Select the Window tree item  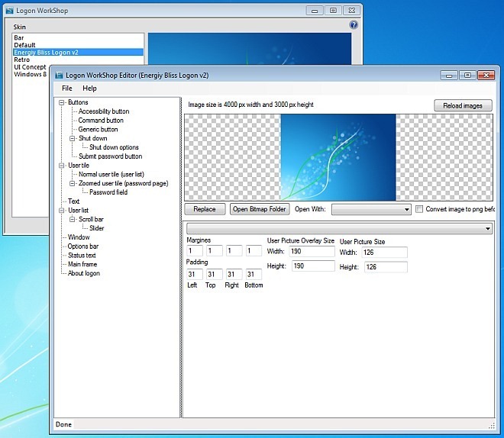[x=79, y=237]
